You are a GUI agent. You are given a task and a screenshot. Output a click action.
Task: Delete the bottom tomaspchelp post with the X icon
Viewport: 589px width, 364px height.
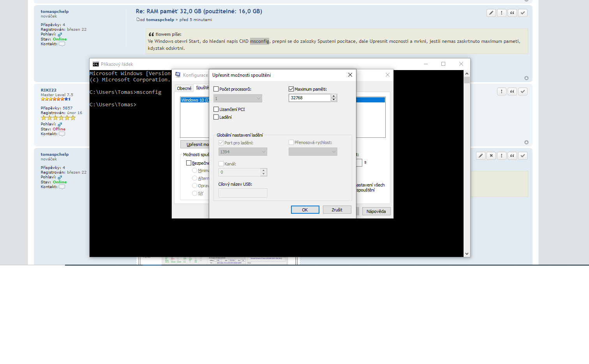(x=491, y=156)
